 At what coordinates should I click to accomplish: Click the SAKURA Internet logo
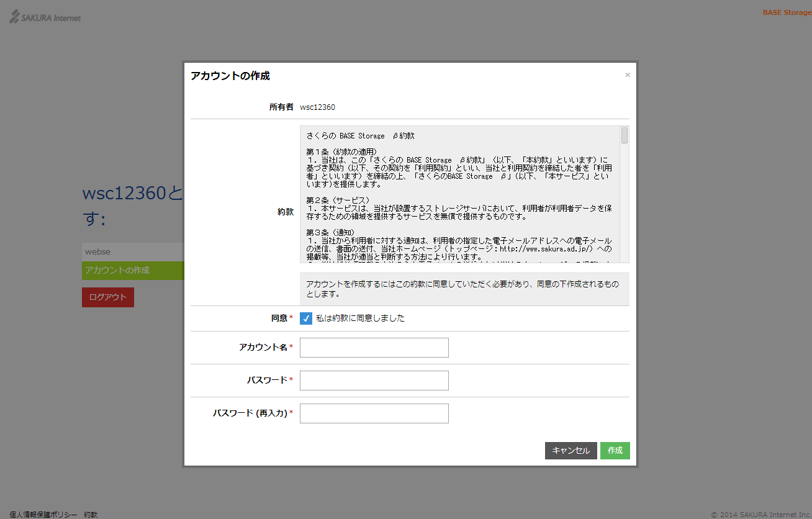(45, 17)
